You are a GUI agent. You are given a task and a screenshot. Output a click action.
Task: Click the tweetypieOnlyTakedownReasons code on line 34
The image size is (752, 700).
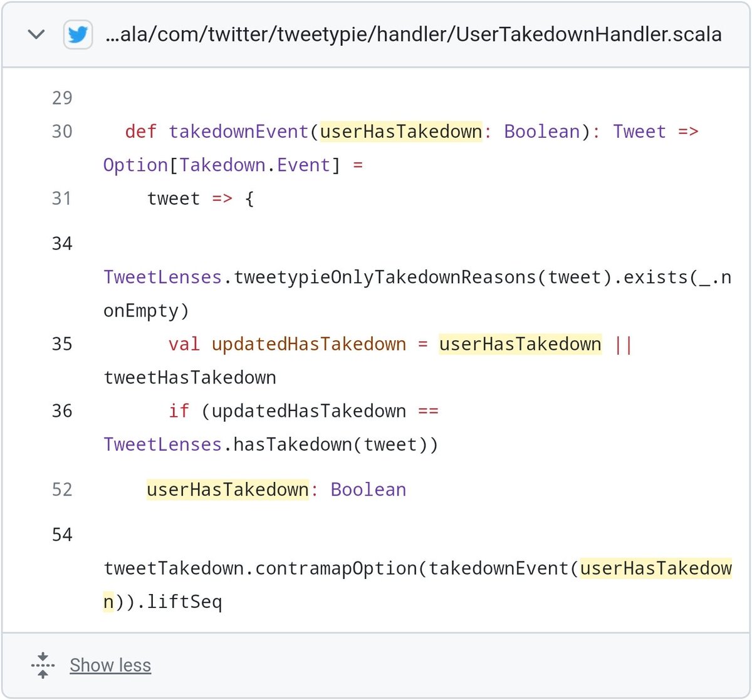tap(385, 277)
